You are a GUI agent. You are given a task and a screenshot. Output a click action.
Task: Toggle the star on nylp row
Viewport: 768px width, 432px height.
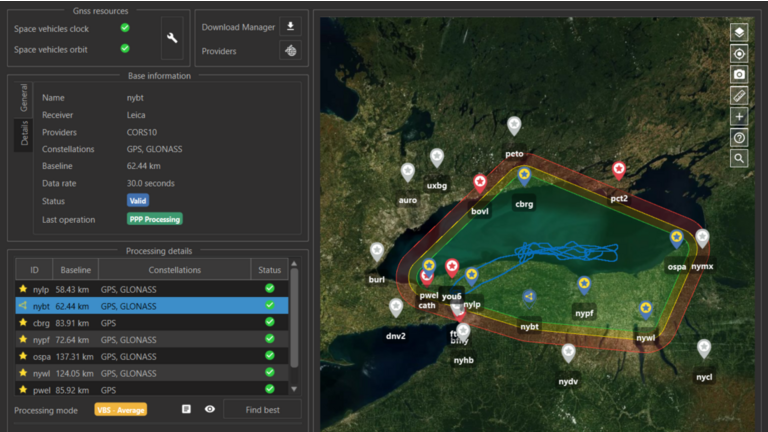point(22,289)
